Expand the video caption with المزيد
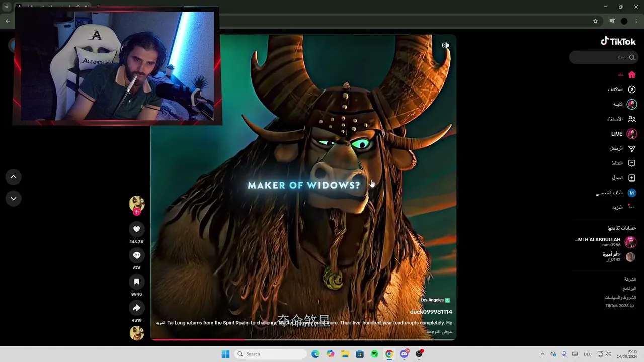644x362 pixels. [x=160, y=323]
